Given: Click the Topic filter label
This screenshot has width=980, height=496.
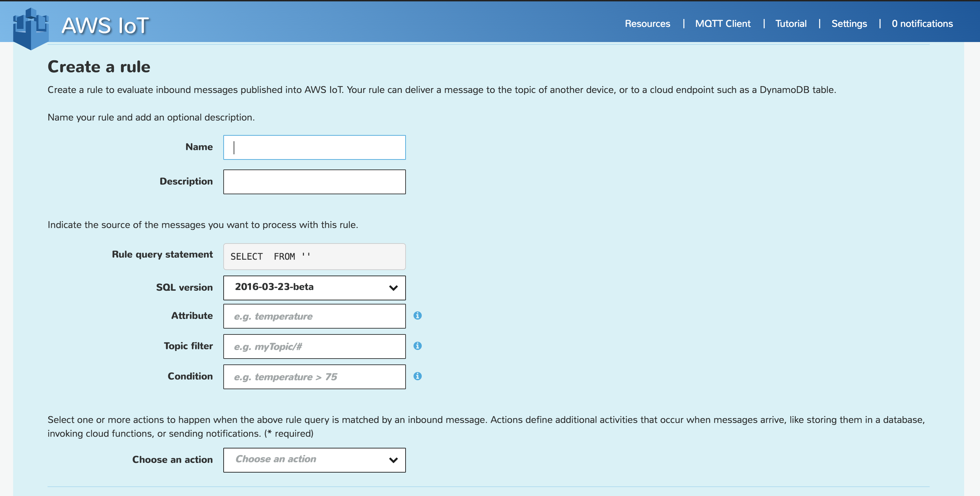Looking at the screenshot, I should 188,346.
